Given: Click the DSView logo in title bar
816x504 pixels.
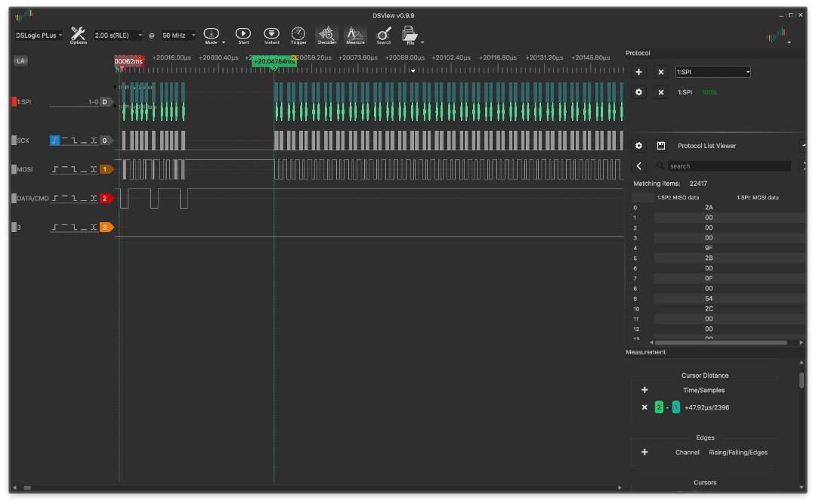Looking at the screenshot, I should [x=24, y=15].
